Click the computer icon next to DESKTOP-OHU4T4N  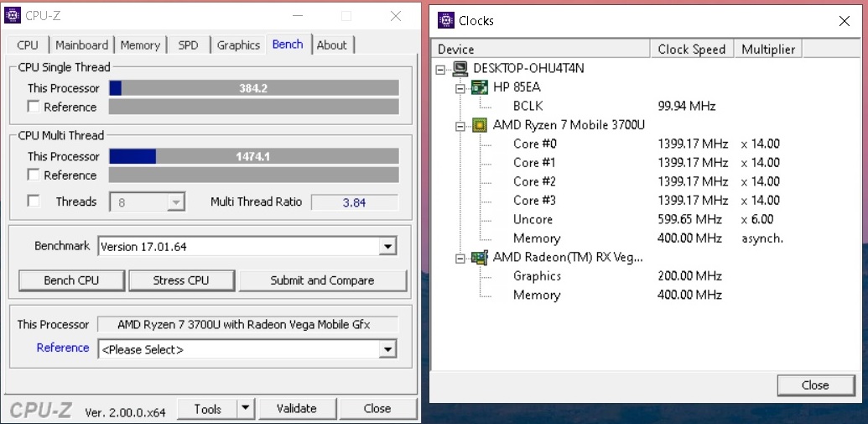tap(460, 68)
